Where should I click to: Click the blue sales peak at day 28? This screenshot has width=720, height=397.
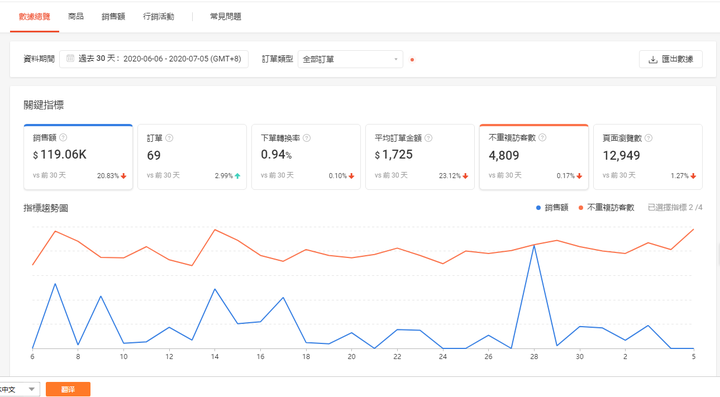coord(534,246)
